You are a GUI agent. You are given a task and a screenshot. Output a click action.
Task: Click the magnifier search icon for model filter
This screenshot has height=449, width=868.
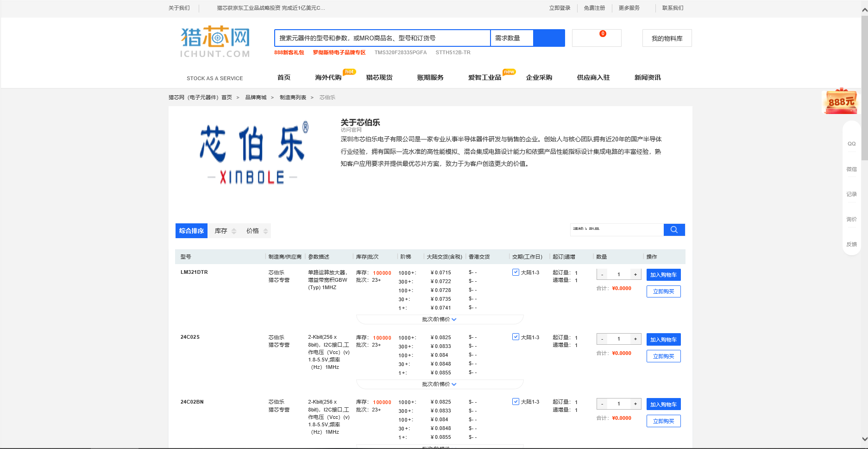tap(674, 230)
